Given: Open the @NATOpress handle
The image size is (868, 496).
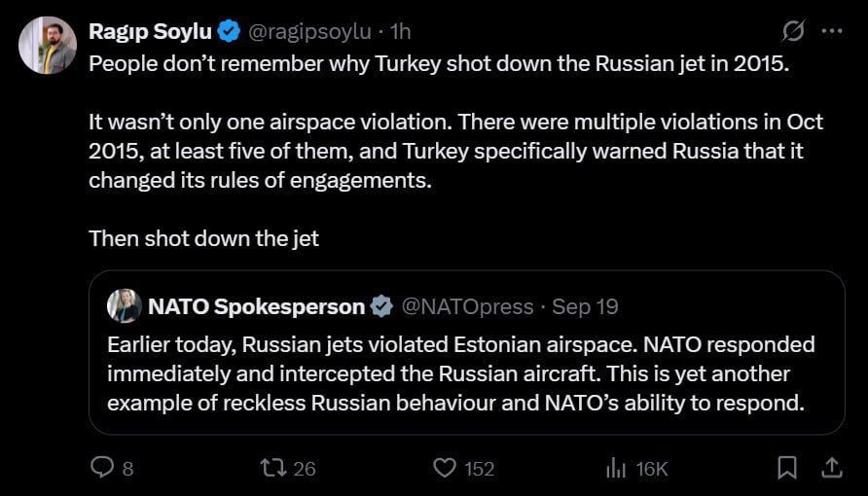Looking at the screenshot, I should [x=467, y=306].
